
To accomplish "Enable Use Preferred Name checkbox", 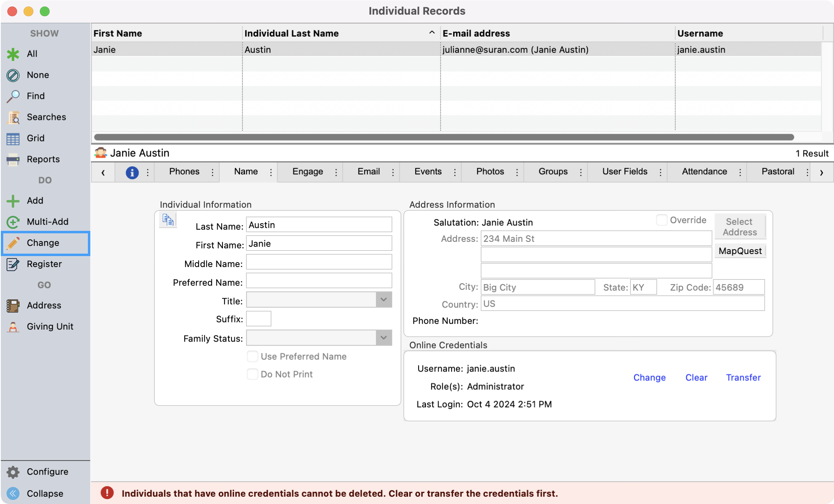I will click(253, 356).
